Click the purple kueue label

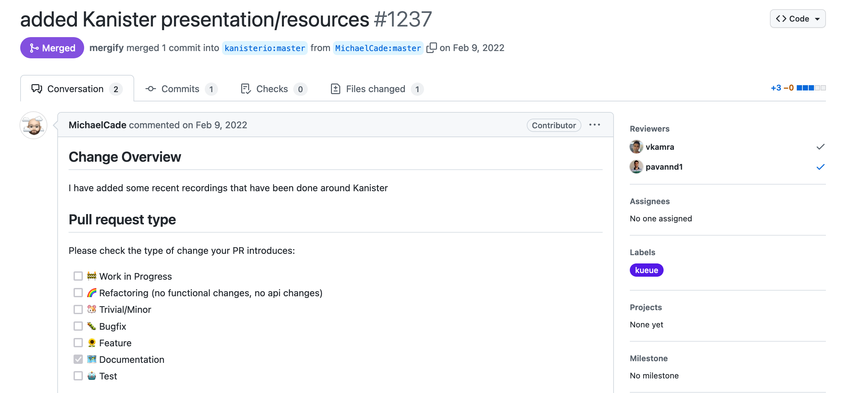click(646, 270)
